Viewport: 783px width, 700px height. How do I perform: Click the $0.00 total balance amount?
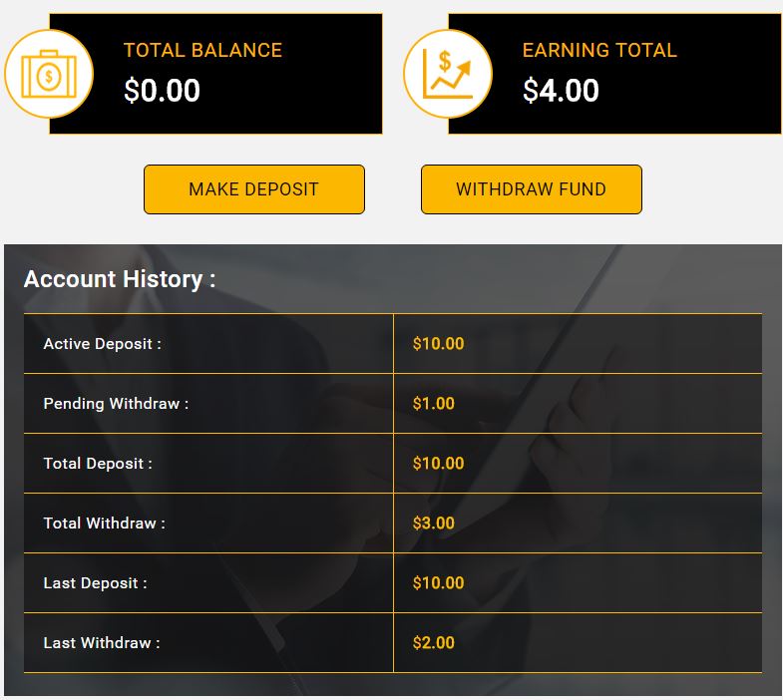point(163,91)
